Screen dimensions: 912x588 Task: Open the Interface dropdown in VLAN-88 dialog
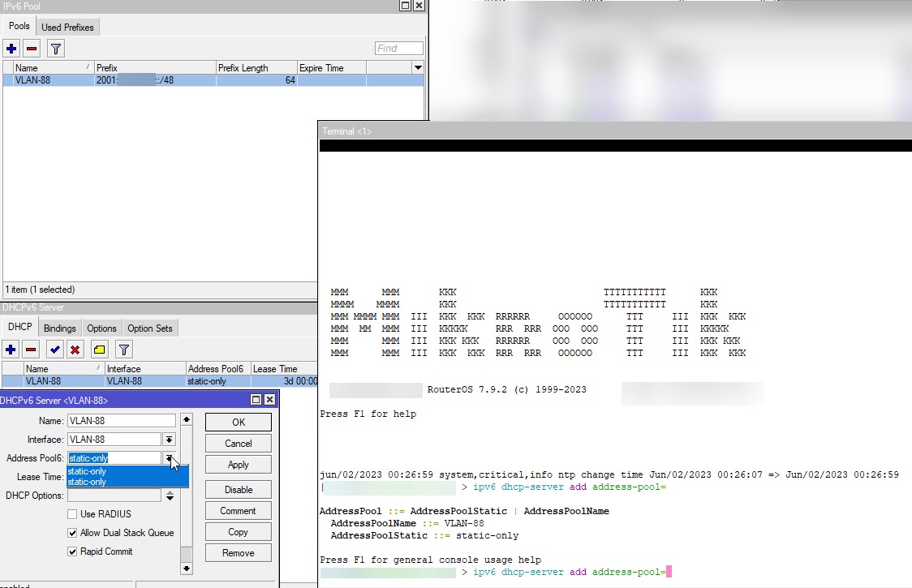[x=170, y=440]
